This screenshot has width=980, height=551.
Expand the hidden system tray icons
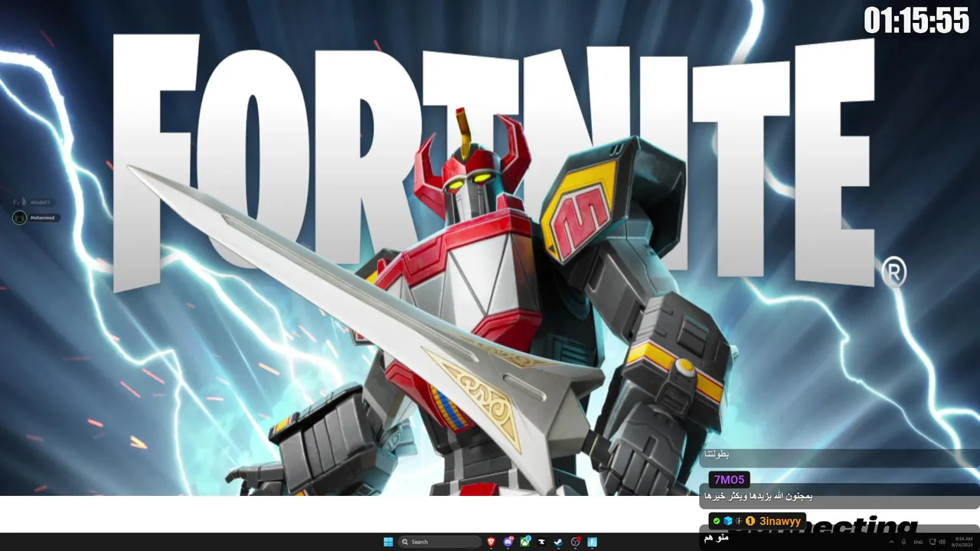click(x=891, y=542)
